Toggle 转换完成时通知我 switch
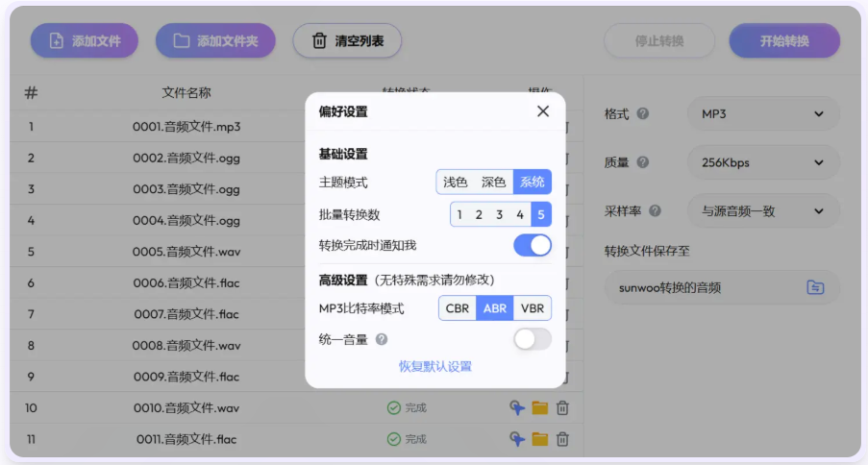868x465 pixels. point(533,245)
